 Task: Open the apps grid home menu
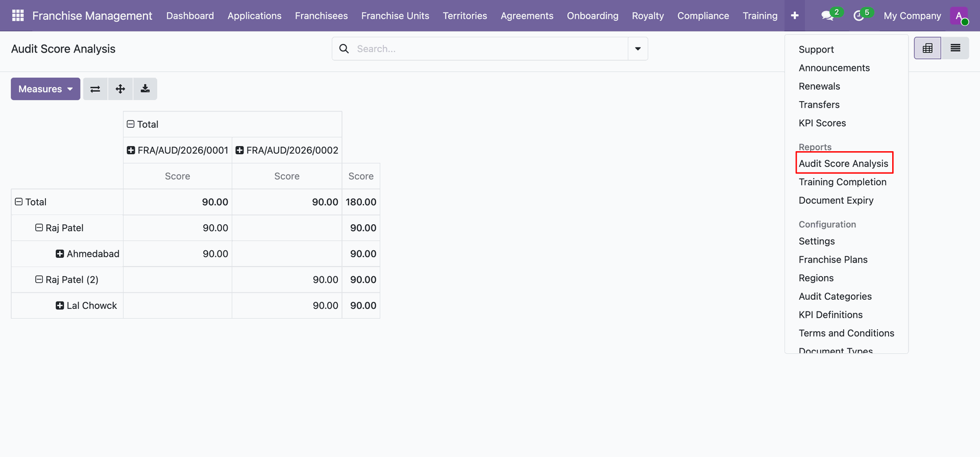[18, 16]
